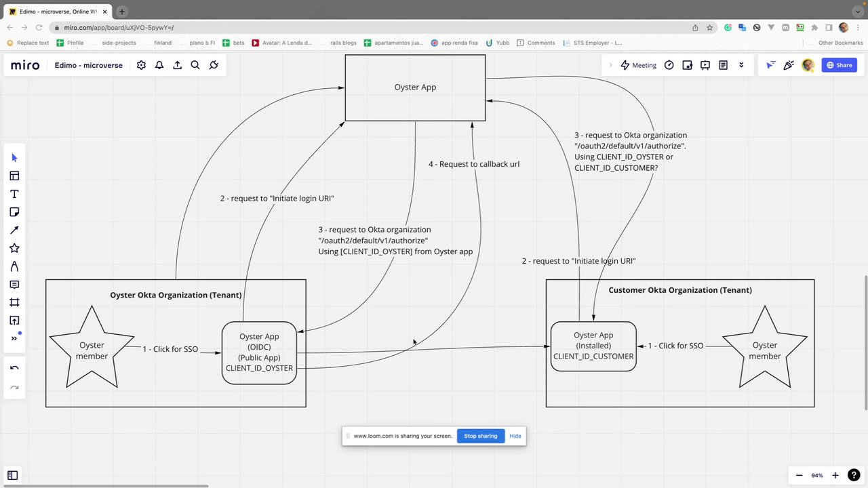The image size is (868, 488).
Task: Stop sharing the screen with Loom
Action: coord(480,436)
